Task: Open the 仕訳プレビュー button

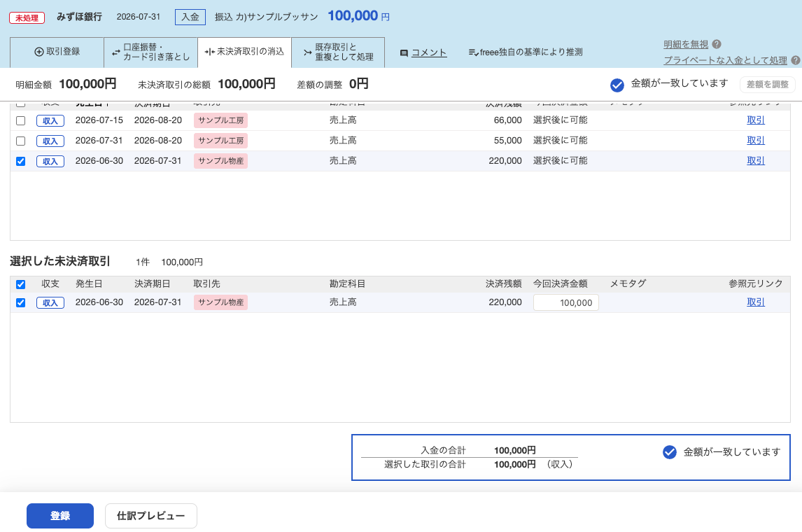Action: (151, 516)
